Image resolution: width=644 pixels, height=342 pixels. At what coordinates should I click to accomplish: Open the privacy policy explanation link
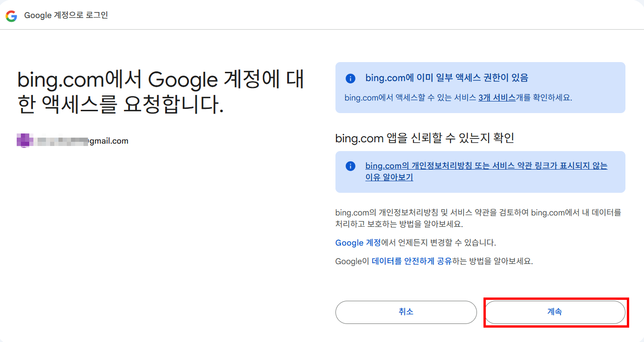point(485,165)
